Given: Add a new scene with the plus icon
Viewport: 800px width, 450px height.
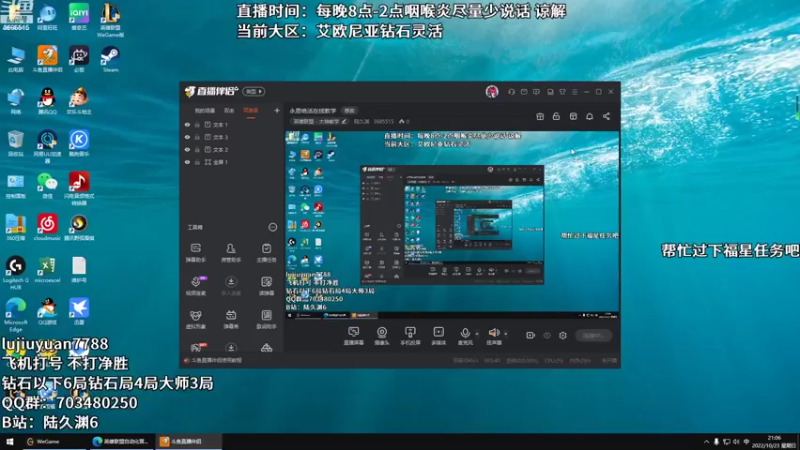Looking at the screenshot, I should coord(277,110).
